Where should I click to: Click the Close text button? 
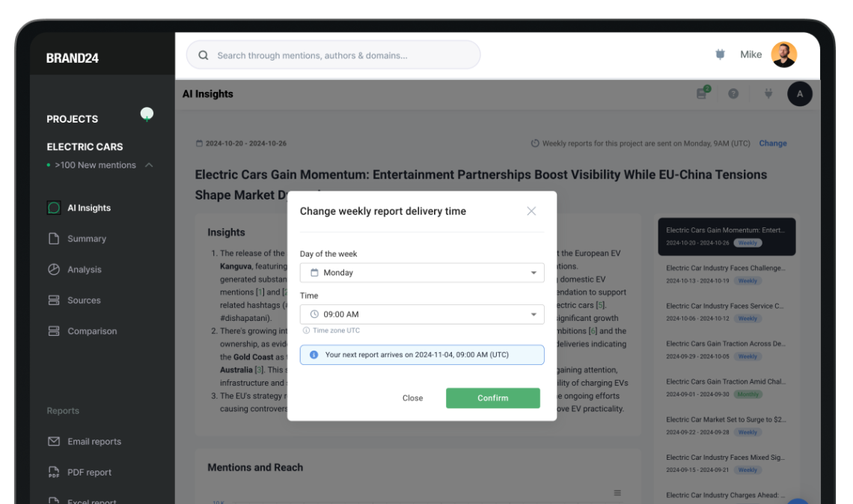tap(412, 398)
